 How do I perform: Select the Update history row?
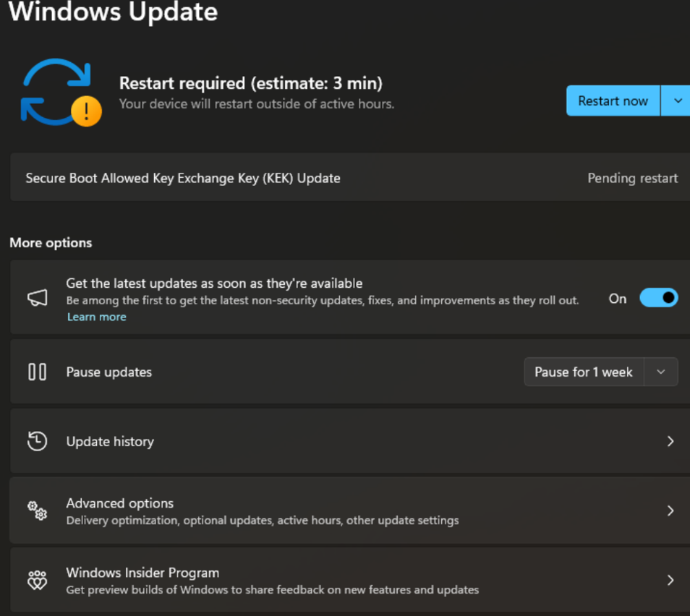[x=350, y=441]
